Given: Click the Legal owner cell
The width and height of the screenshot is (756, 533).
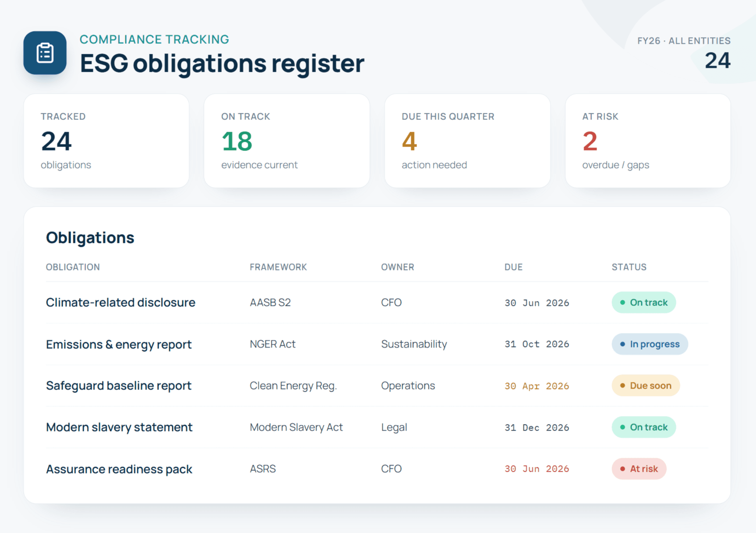Looking at the screenshot, I should (x=394, y=427).
